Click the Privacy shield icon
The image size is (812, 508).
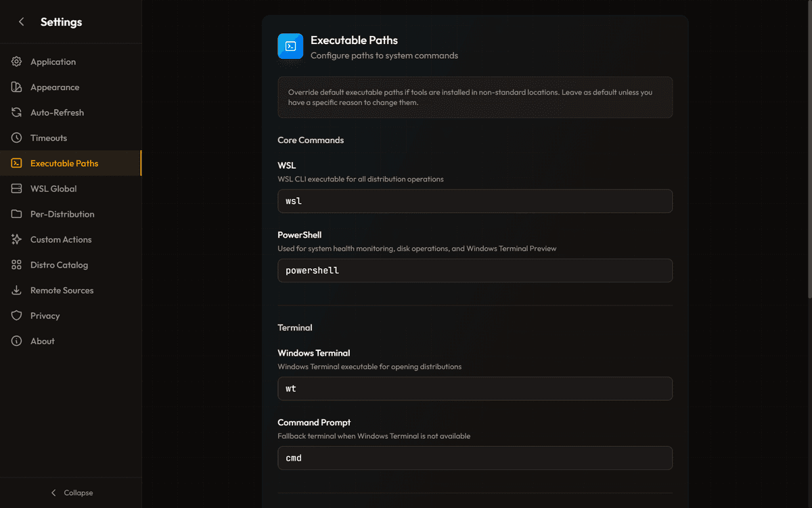(17, 316)
